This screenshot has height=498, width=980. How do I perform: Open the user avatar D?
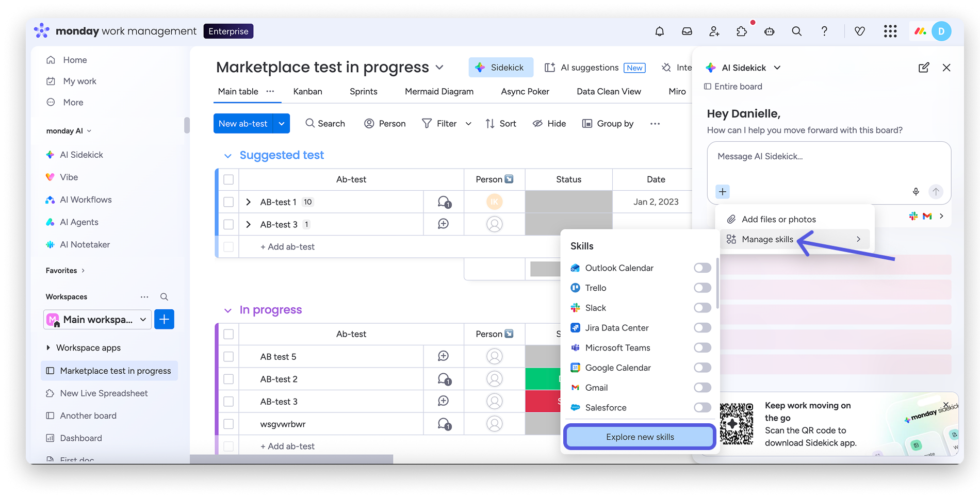pyautogui.click(x=941, y=31)
